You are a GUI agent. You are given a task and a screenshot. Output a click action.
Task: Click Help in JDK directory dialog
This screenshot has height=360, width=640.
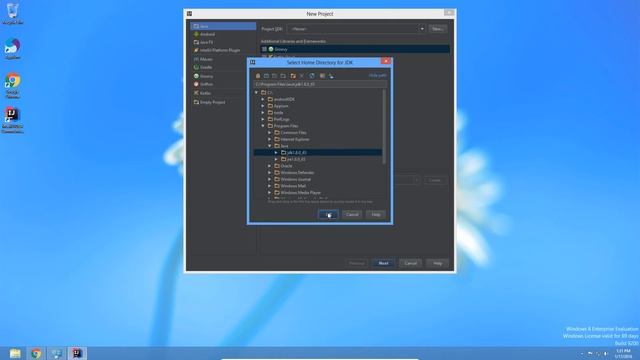(376, 214)
